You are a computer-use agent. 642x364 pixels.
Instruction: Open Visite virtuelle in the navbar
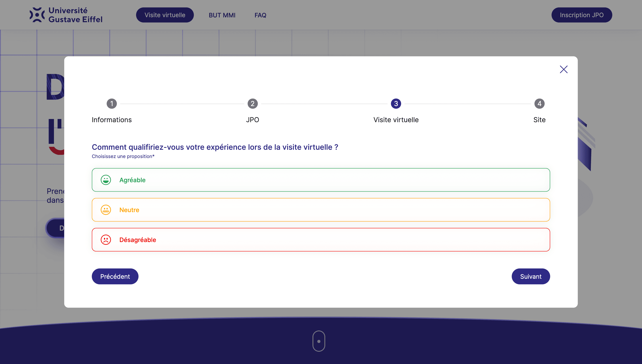coord(165,15)
